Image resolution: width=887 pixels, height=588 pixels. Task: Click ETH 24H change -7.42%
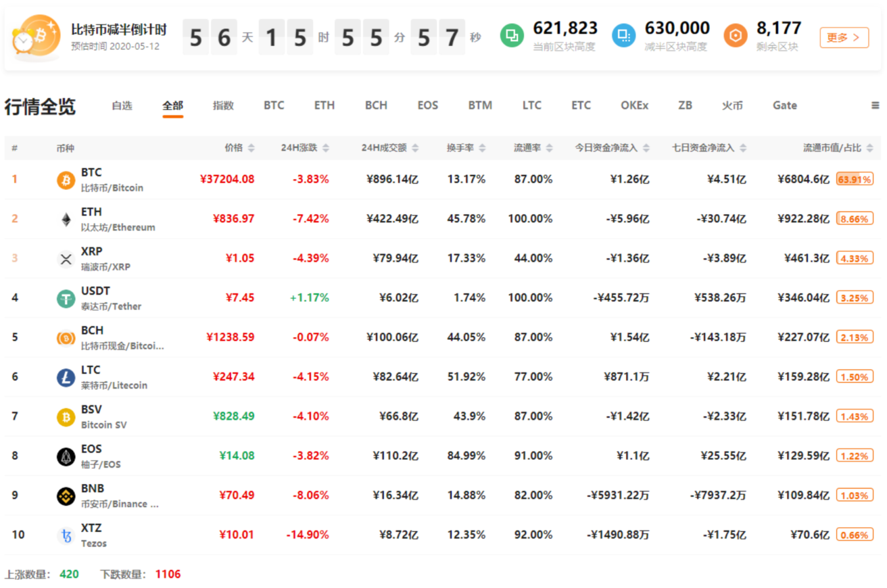tap(311, 219)
